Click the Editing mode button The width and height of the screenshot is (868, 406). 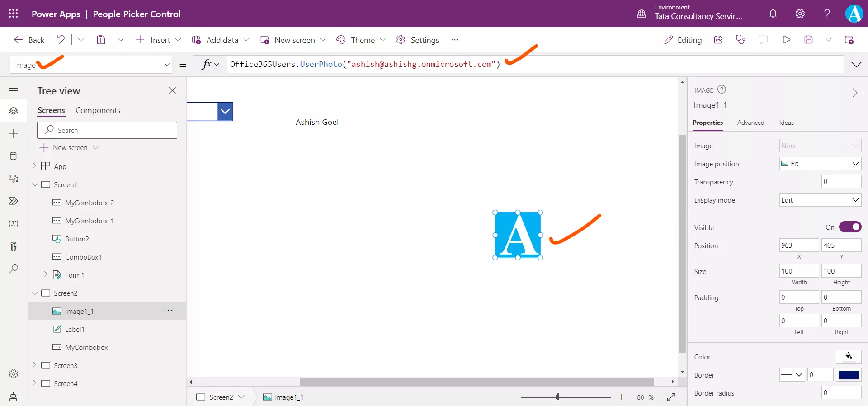[x=683, y=40]
